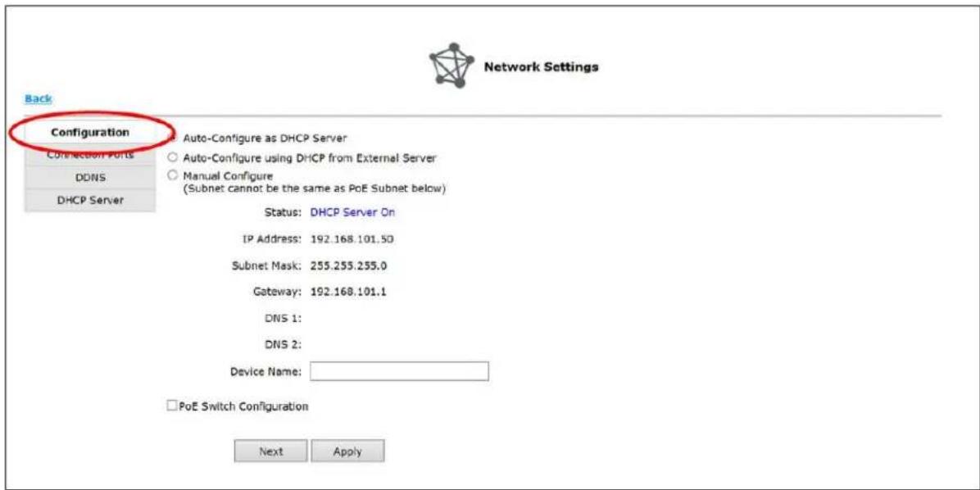Click the Next button
This screenshot has height=490, width=980.
point(270,451)
